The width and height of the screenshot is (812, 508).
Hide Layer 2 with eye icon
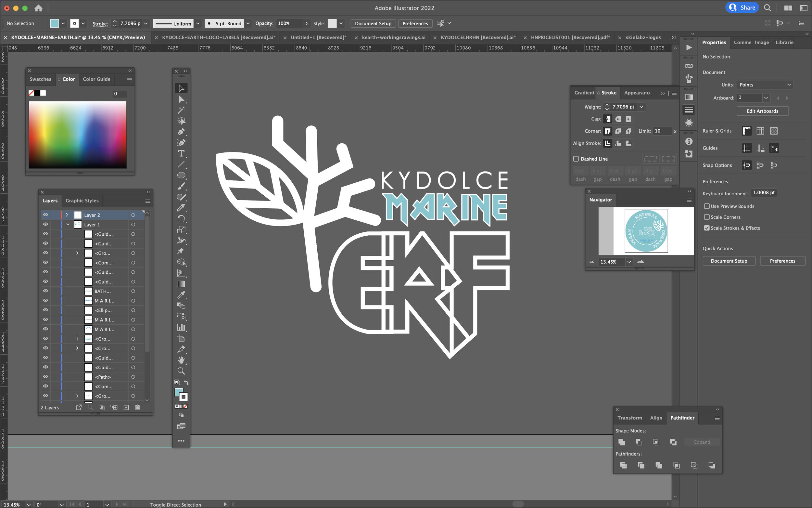[45, 215]
